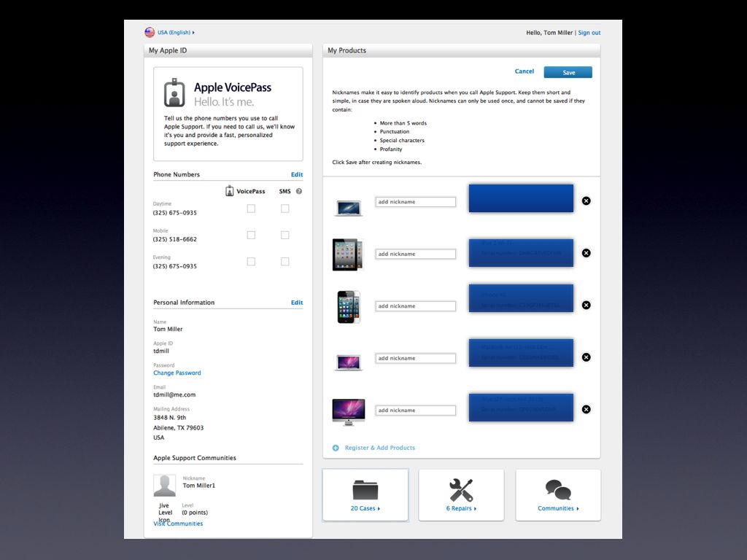
Task: Click the Repairs tools icon
Action: (x=461, y=490)
